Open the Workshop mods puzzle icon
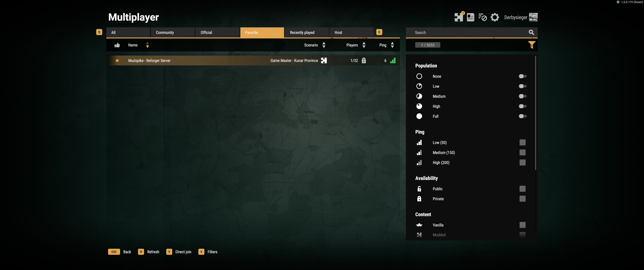This screenshot has width=644, height=270. click(x=458, y=17)
